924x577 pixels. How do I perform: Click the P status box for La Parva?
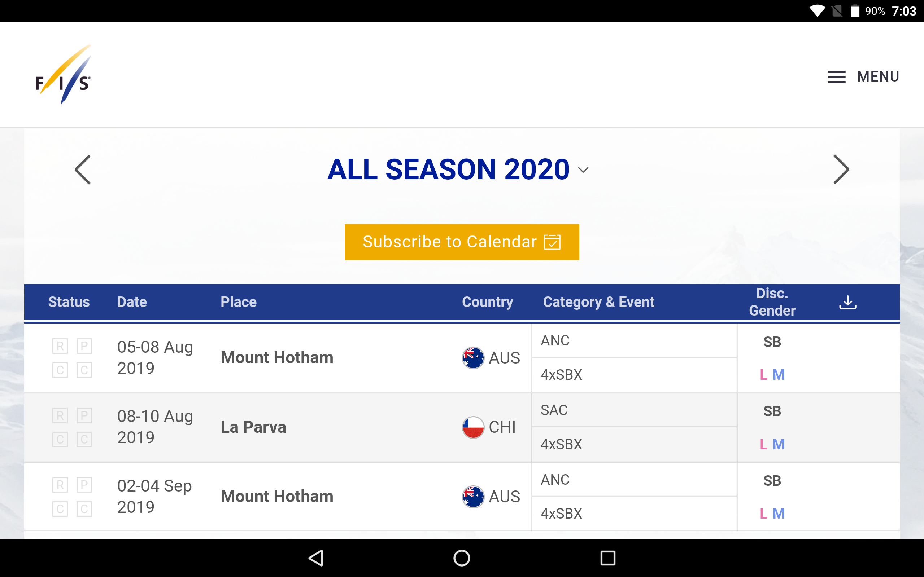[84, 415]
